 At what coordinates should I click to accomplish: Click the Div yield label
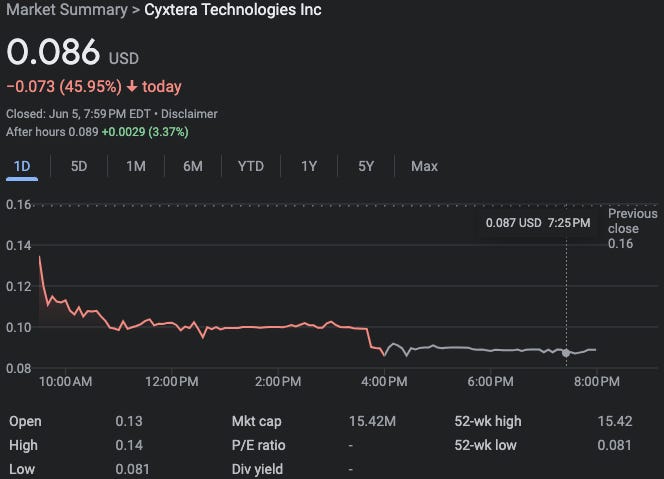[257, 469]
